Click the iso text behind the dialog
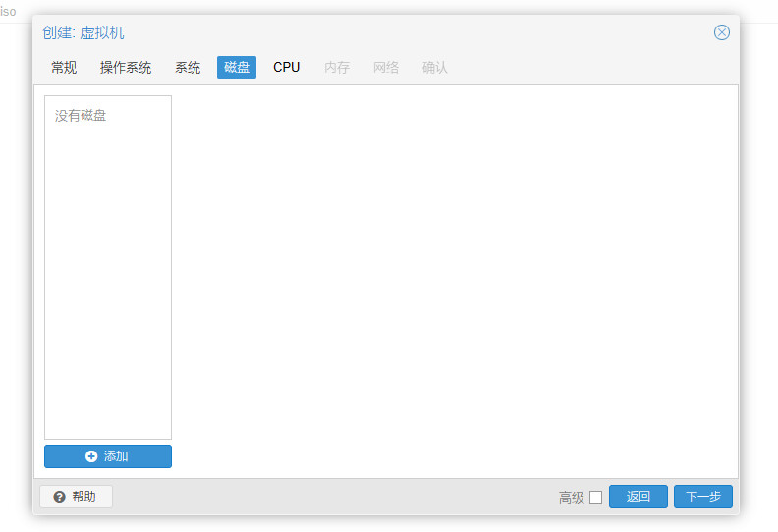The image size is (778, 532). pos(8,11)
